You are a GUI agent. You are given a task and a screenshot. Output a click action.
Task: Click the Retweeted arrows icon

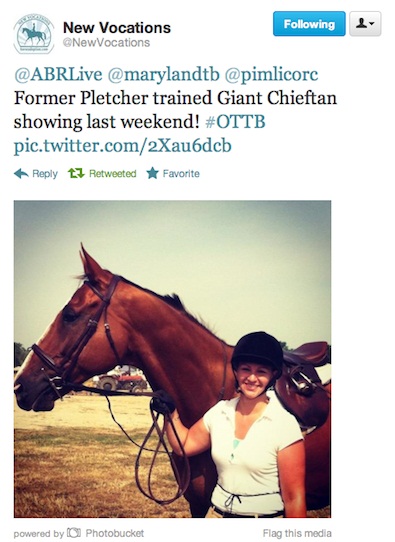76,173
